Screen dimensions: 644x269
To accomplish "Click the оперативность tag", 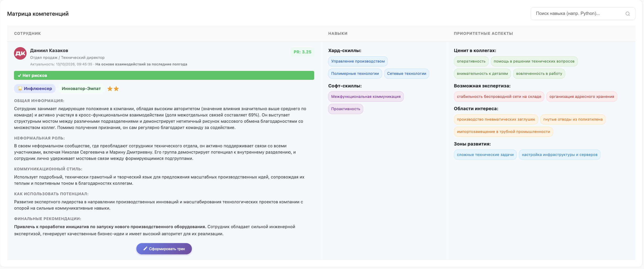I will click(x=471, y=61).
